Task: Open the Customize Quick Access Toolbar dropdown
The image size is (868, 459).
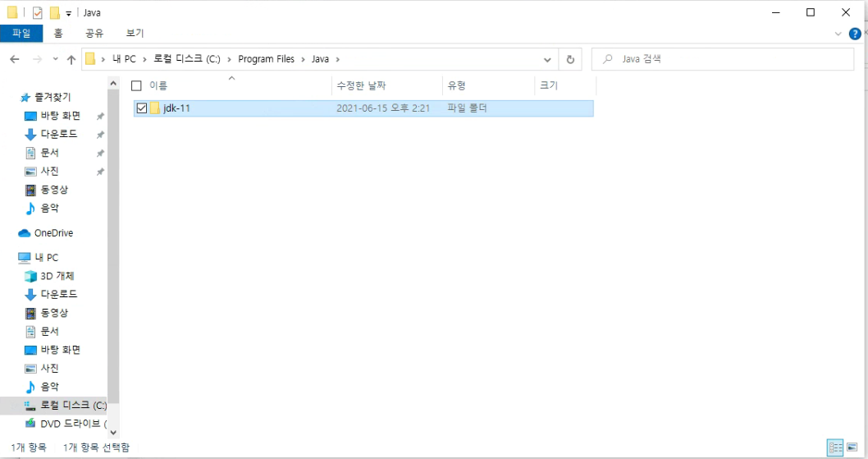Action: tap(69, 13)
